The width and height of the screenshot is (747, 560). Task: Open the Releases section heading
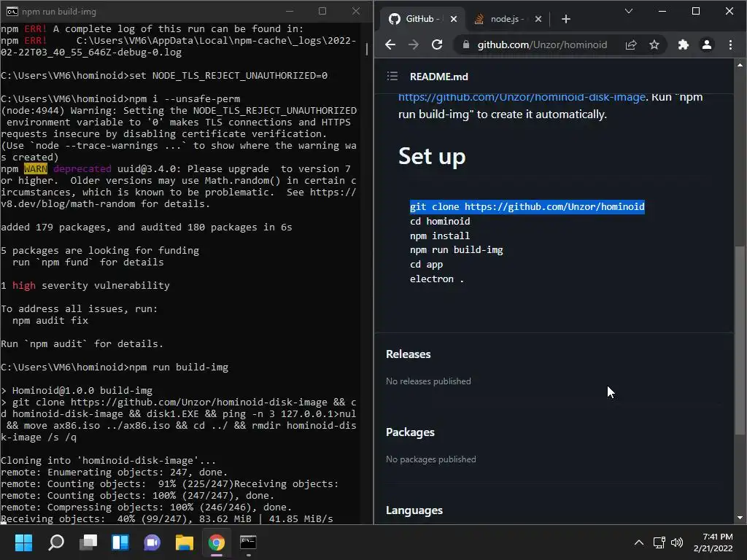(409, 354)
